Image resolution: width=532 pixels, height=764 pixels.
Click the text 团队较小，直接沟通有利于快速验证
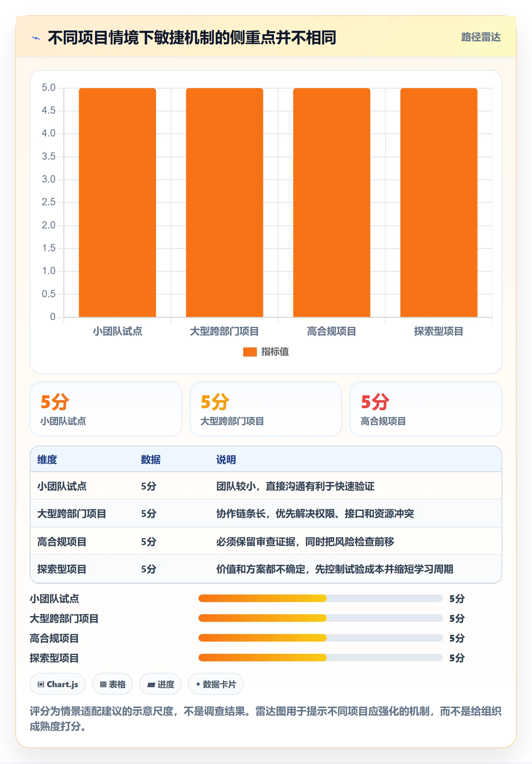295,486
